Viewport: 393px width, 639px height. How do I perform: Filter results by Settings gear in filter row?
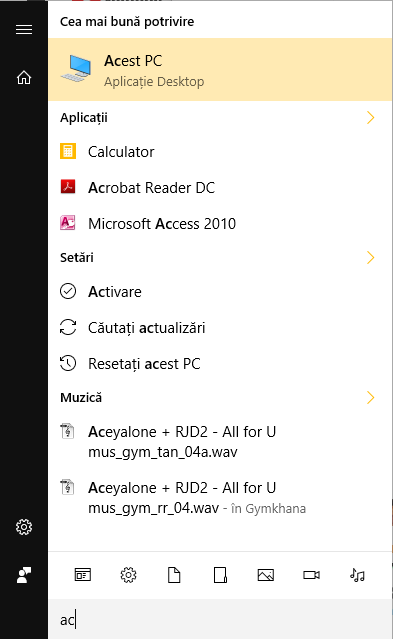pyautogui.click(x=128, y=575)
